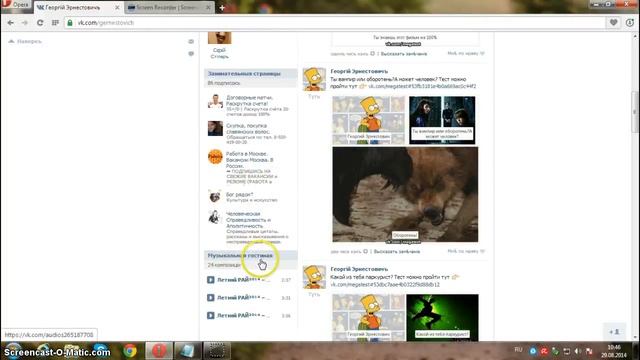Viewport: 640px width, 360px height.
Task: Open the Speed Dial grid icon
Action: pos(55,23)
